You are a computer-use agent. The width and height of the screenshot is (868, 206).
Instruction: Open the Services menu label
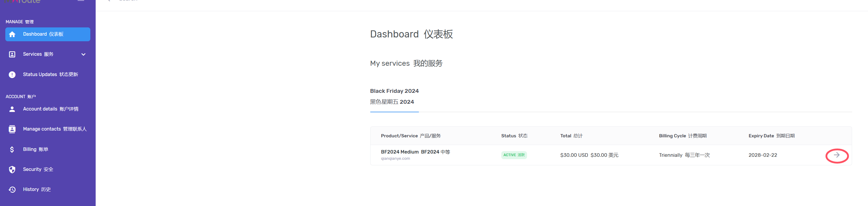pos(38,54)
